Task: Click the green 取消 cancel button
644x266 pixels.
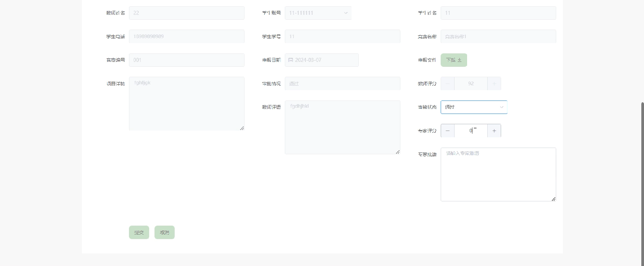Action: click(164, 232)
